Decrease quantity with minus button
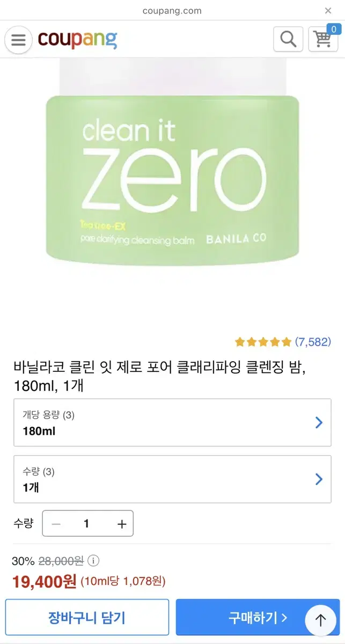Image resolution: width=345 pixels, height=644 pixels. (56, 524)
